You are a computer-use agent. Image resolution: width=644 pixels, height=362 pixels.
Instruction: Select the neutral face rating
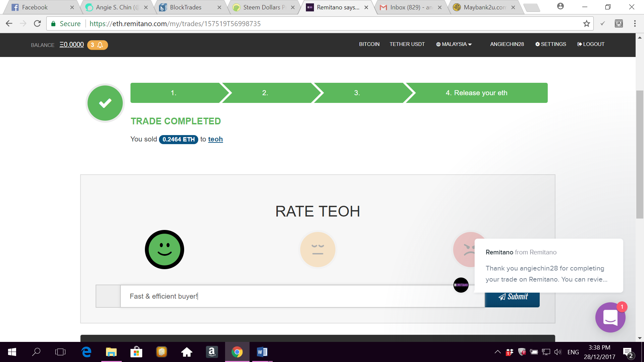pyautogui.click(x=318, y=249)
